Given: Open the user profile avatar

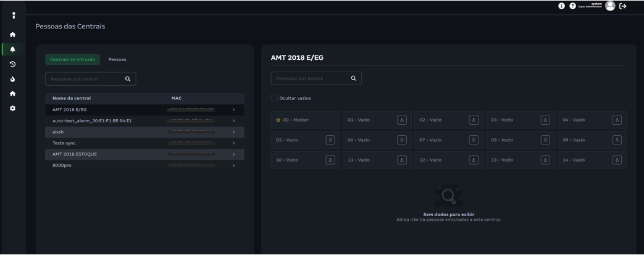Looking at the screenshot, I should pyautogui.click(x=610, y=6).
